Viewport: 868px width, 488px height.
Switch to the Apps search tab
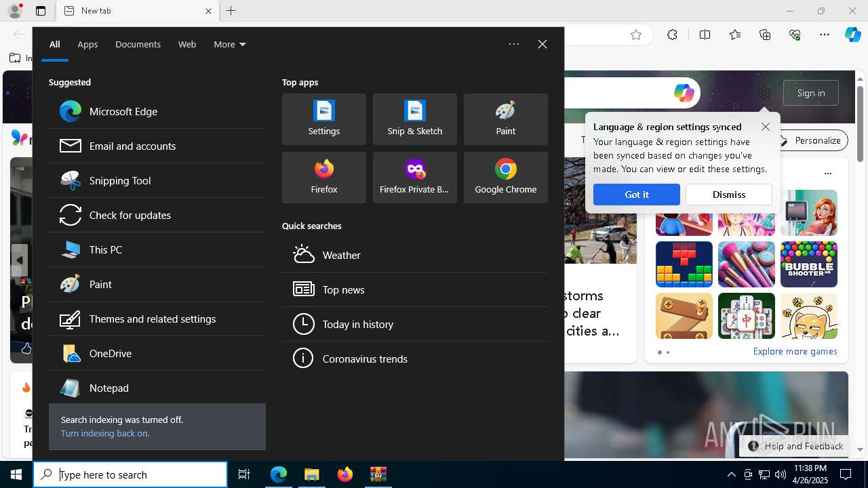pyautogui.click(x=87, y=44)
